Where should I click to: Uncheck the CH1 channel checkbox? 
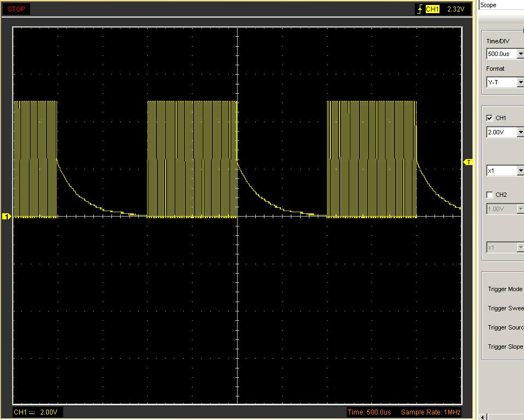point(490,118)
